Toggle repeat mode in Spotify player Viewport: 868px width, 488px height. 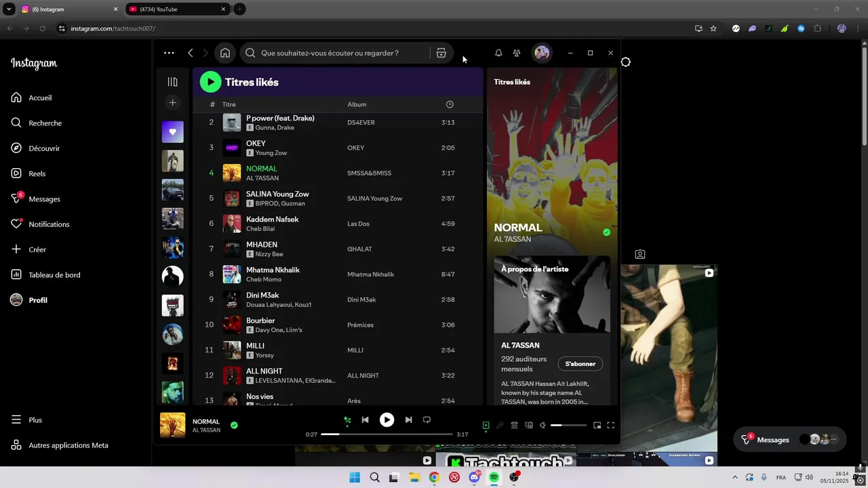click(427, 420)
